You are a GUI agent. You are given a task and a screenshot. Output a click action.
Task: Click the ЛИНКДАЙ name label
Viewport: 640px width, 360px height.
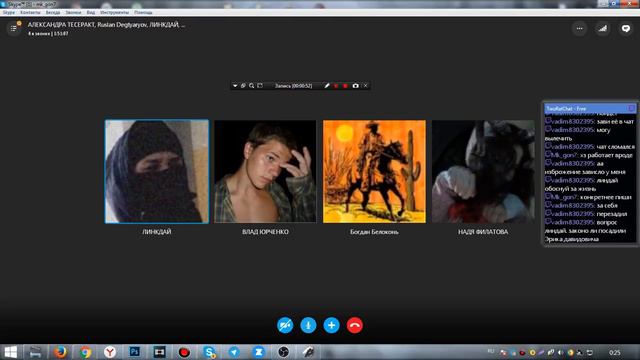157,232
